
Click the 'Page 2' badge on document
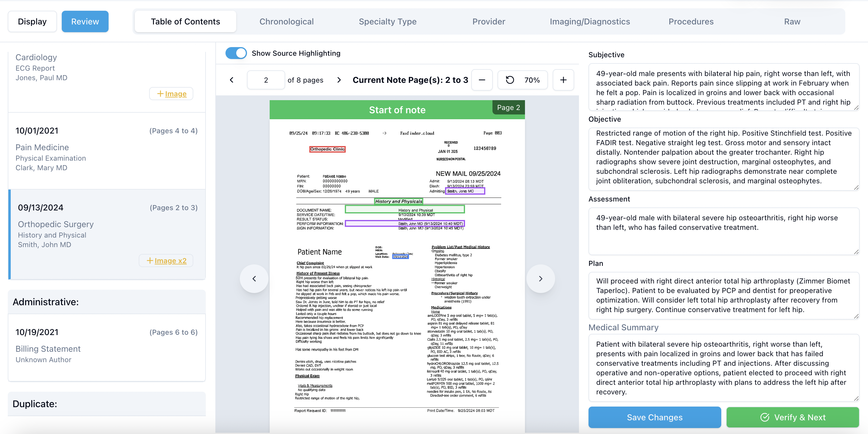(x=509, y=107)
